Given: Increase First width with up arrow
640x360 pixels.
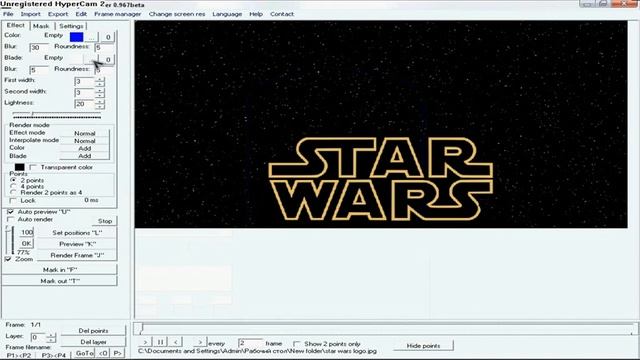Looking at the screenshot, I should point(100,79).
